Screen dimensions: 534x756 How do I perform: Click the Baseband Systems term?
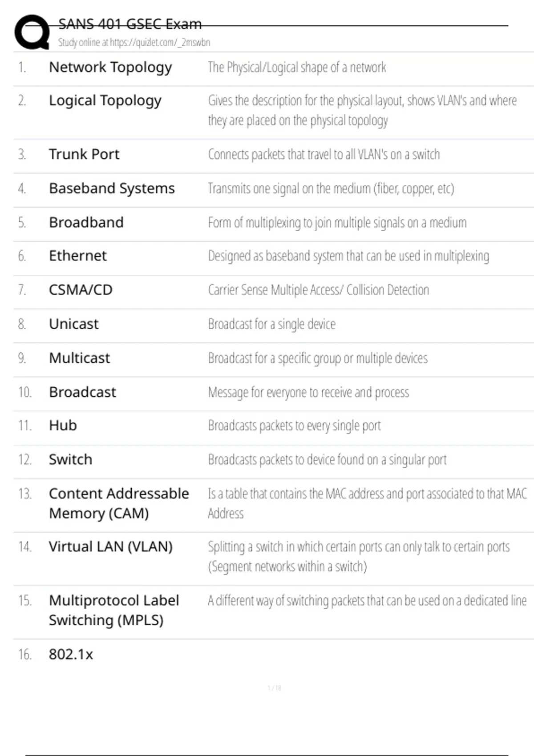click(x=112, y=189)
